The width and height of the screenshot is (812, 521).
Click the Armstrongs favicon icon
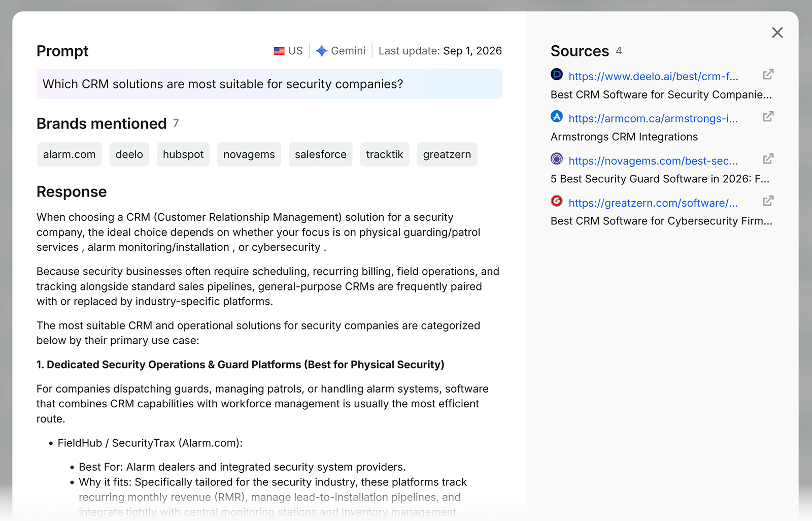click(x=557, y=117)
